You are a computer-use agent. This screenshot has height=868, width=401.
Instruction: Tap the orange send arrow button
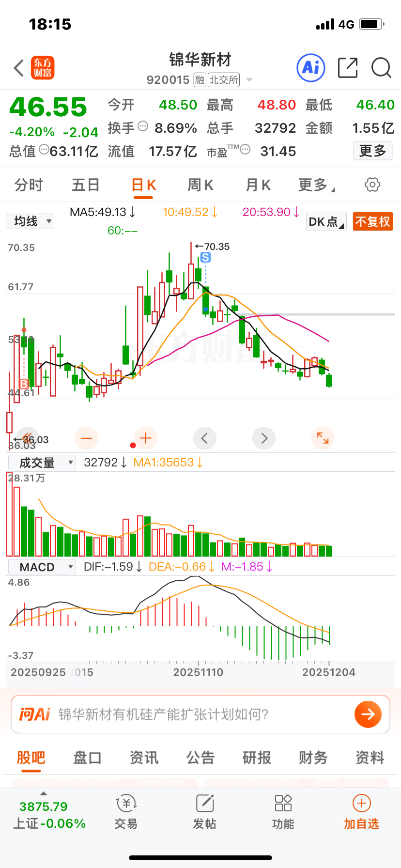368,714
